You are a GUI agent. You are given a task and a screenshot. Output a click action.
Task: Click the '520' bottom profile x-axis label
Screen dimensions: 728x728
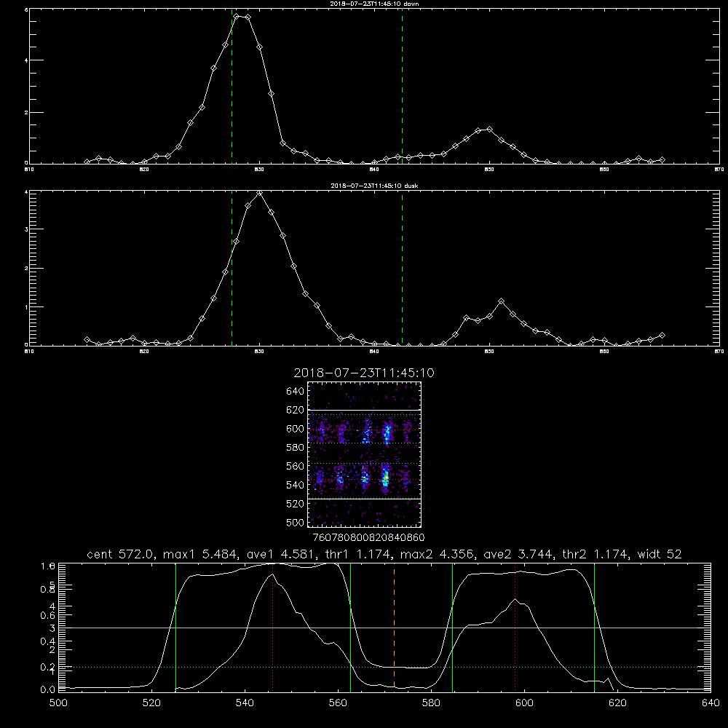pyautogui.click(x=151, y=703)
